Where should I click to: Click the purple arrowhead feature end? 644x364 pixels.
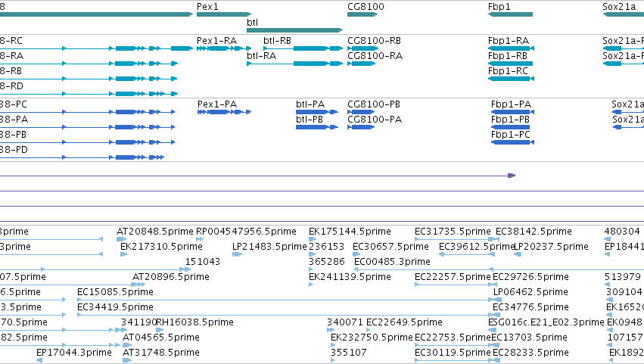click(x=512, y=176)
